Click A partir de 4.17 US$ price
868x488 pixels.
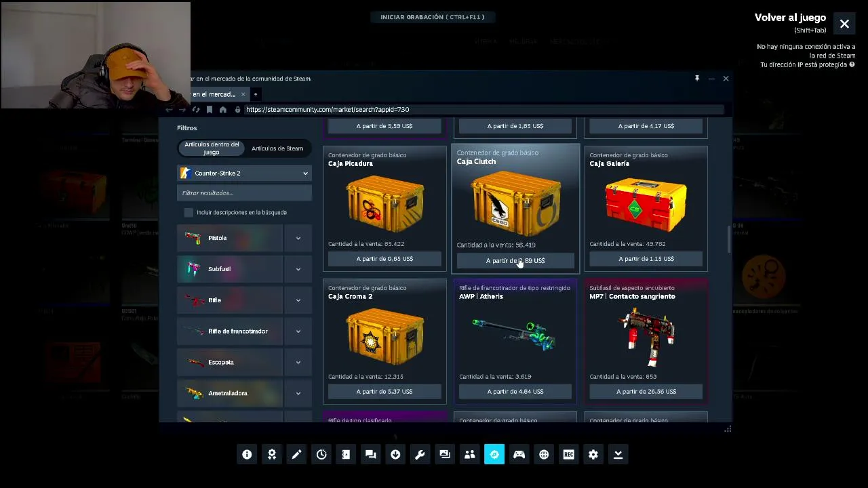coord(646,126)
